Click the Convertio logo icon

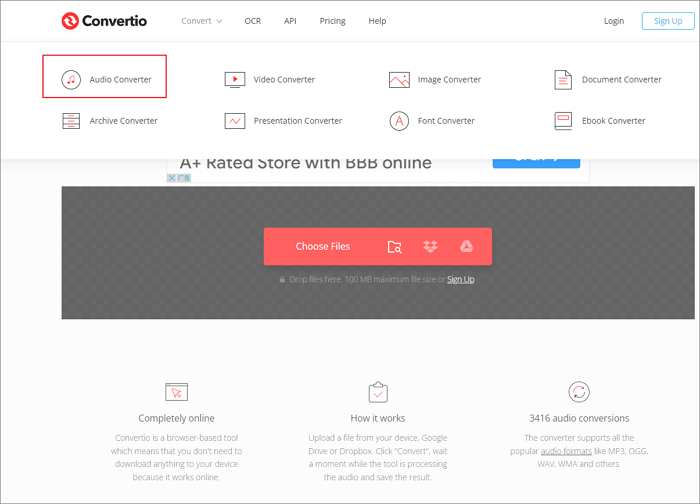(x=70, y=21)
